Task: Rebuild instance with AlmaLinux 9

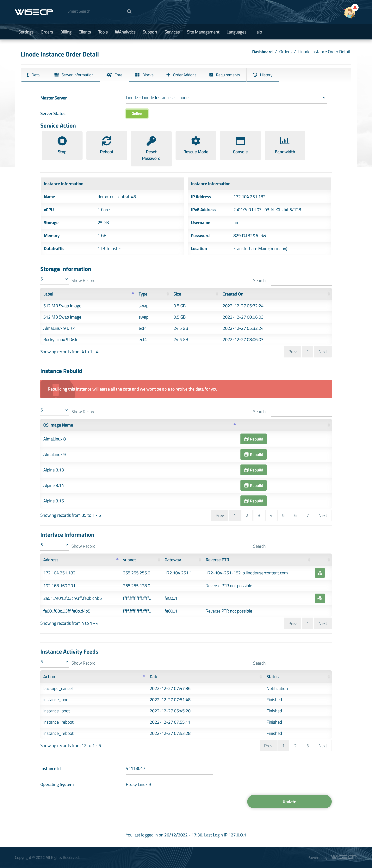Action: [x=253, y=455]
